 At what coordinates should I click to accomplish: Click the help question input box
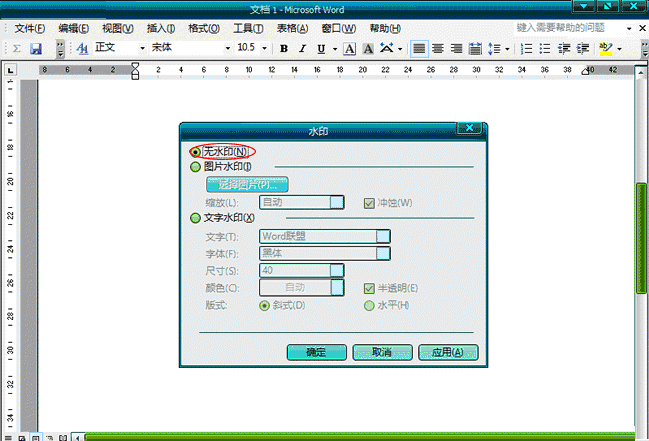pos(569,28)
